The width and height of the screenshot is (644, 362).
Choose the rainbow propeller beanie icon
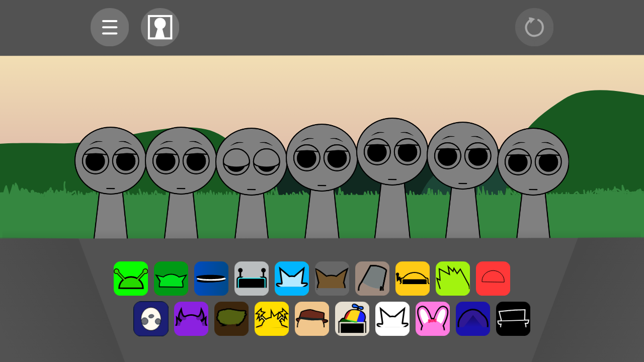[352, 319]
